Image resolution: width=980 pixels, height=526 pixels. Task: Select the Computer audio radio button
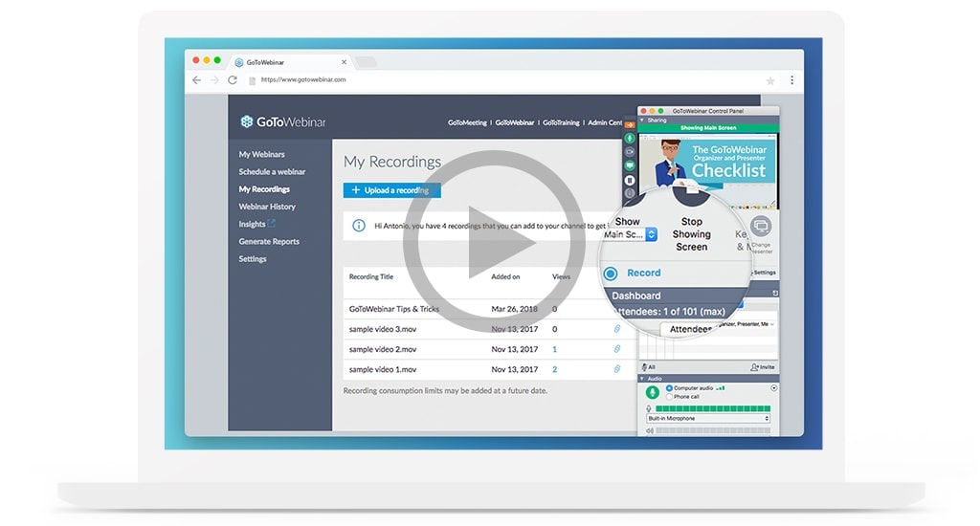(x=669, y=388)
